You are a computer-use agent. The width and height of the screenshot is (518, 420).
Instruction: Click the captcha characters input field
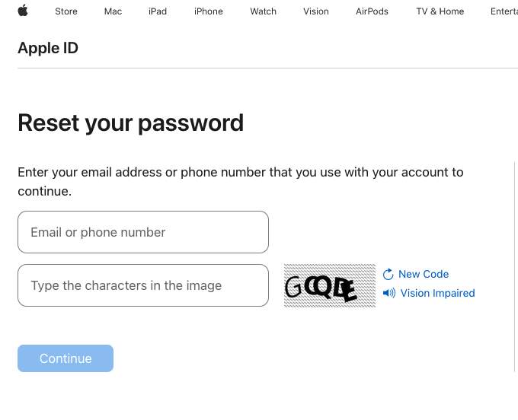143,285
